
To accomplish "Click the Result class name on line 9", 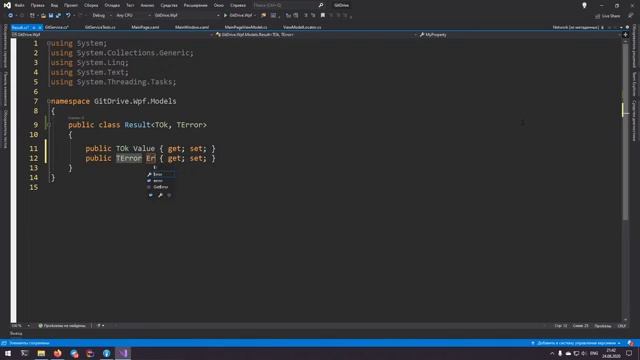I will click(138, 125).
